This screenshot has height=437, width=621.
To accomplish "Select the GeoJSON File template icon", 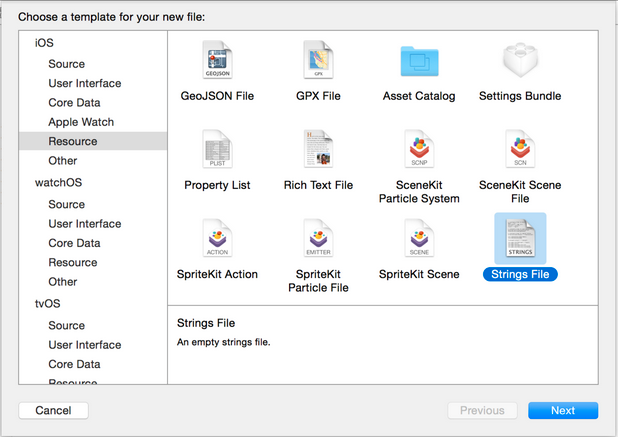I will click(217, 60).
